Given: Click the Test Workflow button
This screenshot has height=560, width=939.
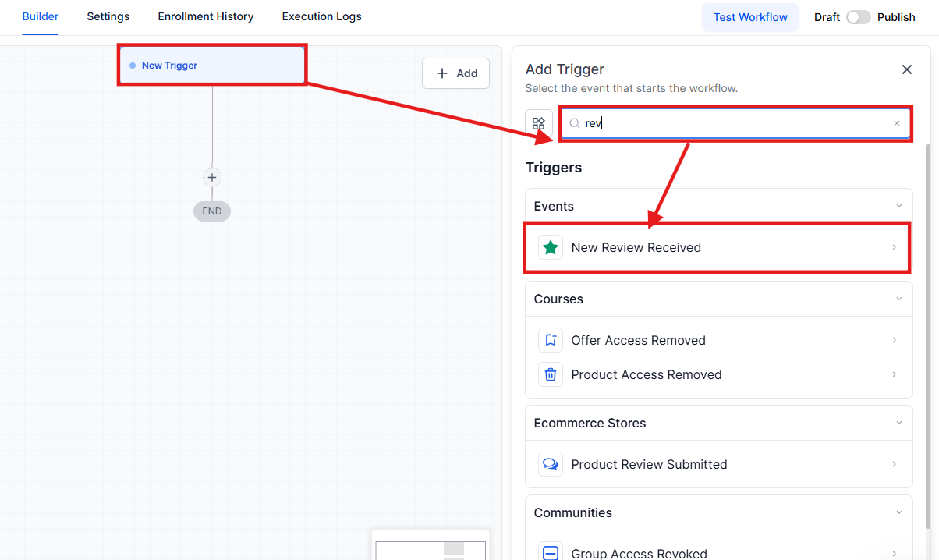Looking at the screenshot, I should (x=750, y=17).
